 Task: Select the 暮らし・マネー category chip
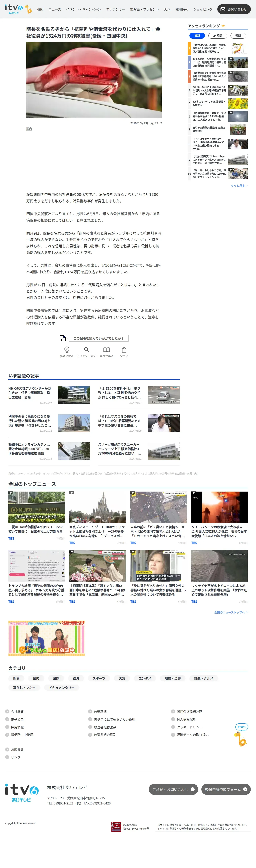click(24, 687)
